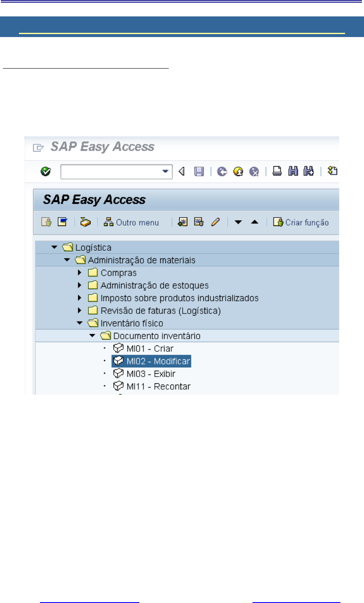Click the Change Favorites pencil icon
This screenshot has width=364, height=603.
coord(215,222)
